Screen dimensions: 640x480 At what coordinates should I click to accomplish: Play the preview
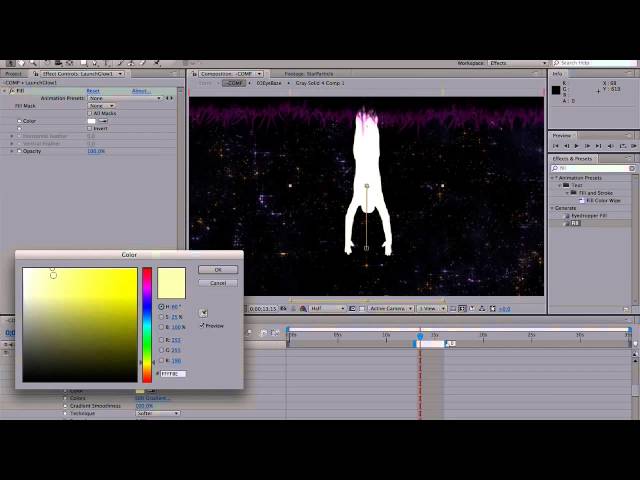(x=577, y=146)
